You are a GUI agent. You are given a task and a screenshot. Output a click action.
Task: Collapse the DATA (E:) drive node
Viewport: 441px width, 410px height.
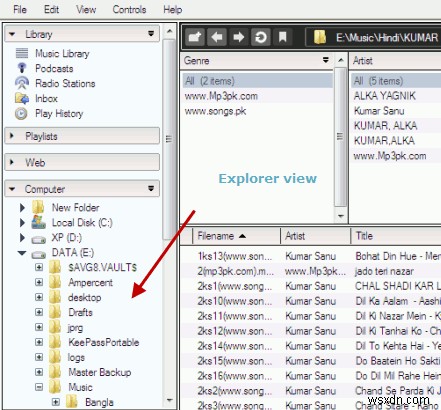pyautogui.click(x=22, y=253)
